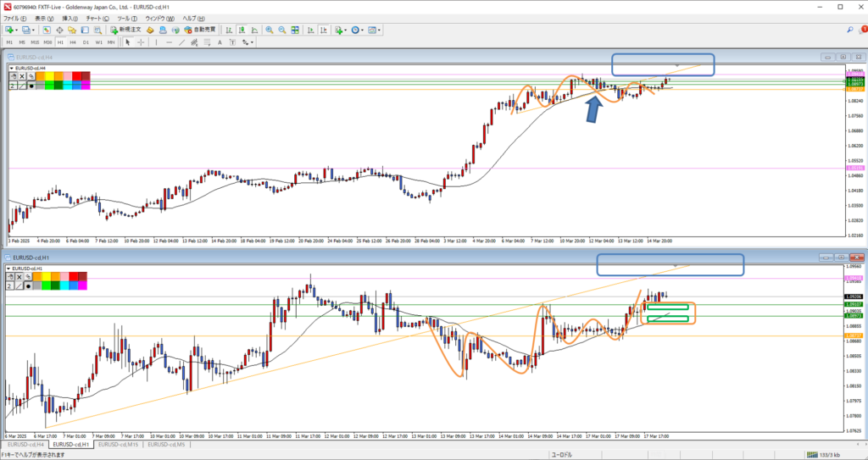Screen dimensions: 868x460
Task: Select the M15 timeframe button
Action: point(35,42)
